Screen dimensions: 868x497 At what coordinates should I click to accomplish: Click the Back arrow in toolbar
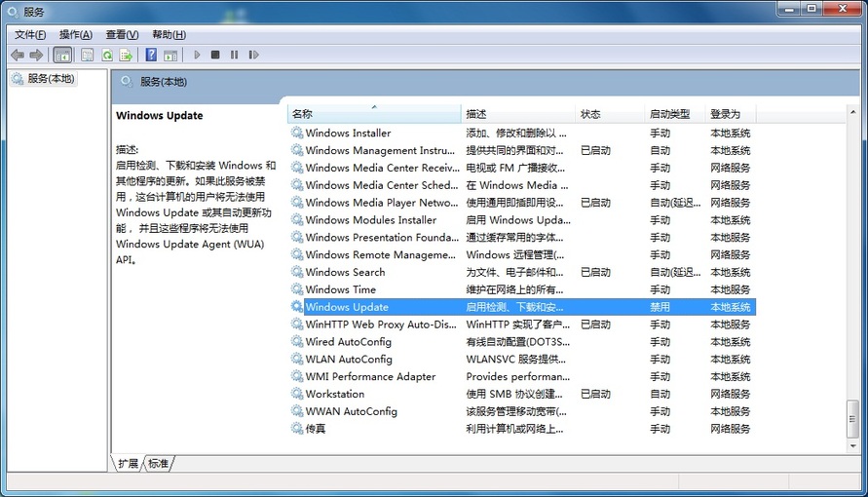[18, 55]
